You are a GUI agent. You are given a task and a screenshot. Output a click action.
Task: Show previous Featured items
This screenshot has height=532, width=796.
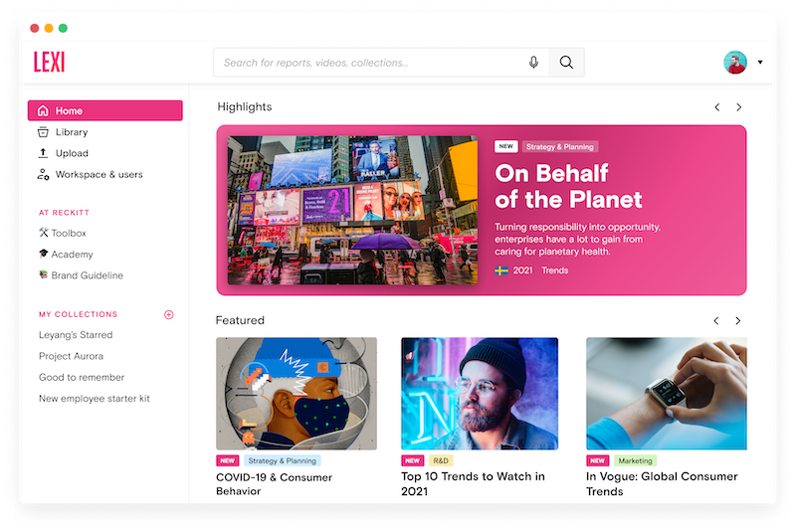coord(715,320)
